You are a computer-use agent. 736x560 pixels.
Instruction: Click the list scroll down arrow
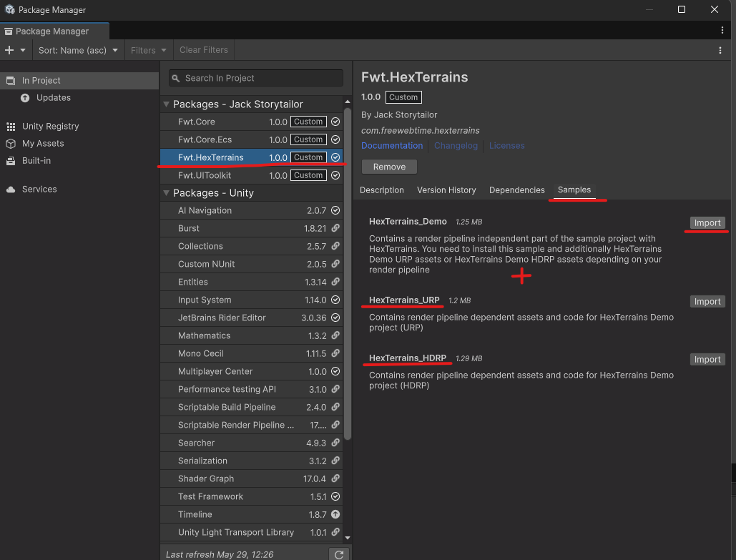[x=348, y=538]
